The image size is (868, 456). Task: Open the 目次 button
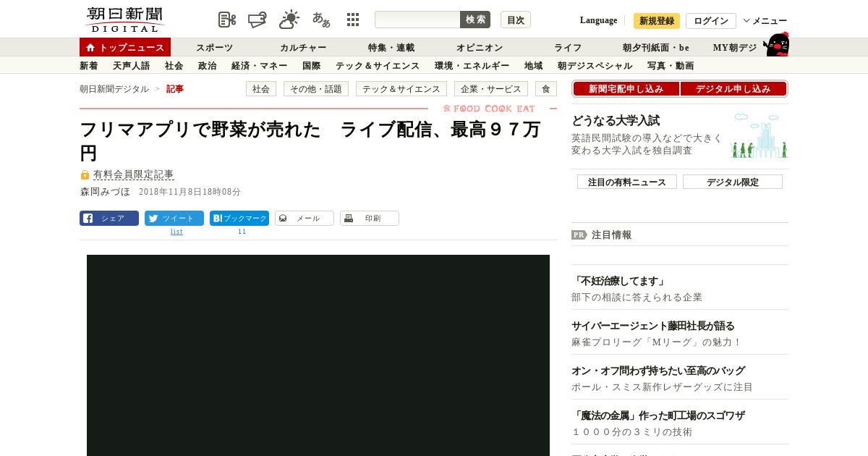point(516,20)
